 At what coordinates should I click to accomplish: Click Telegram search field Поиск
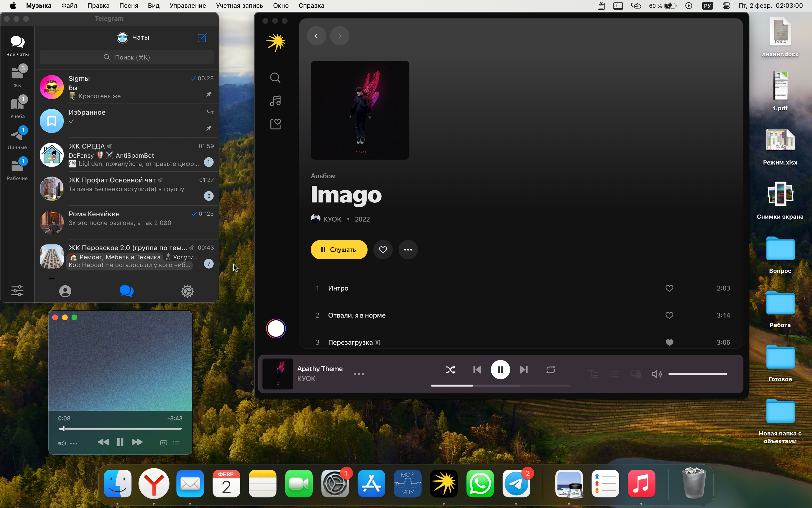click(x=127, y=57)
